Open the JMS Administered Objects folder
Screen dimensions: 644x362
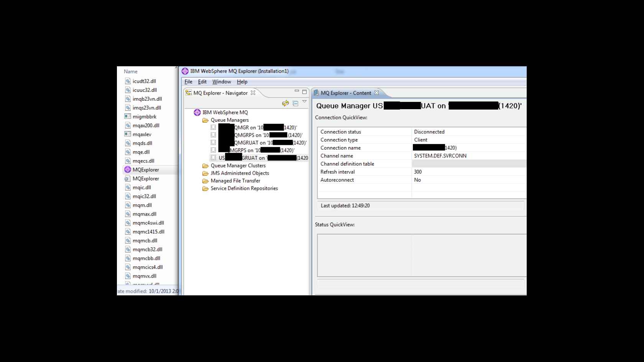(x=240, y=173)
